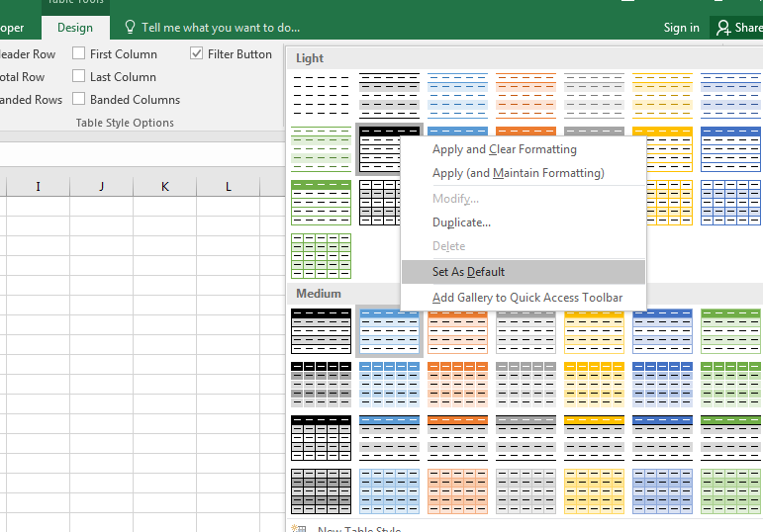
Task: Choose the green gridded Light table style
Action: [322, 256]
